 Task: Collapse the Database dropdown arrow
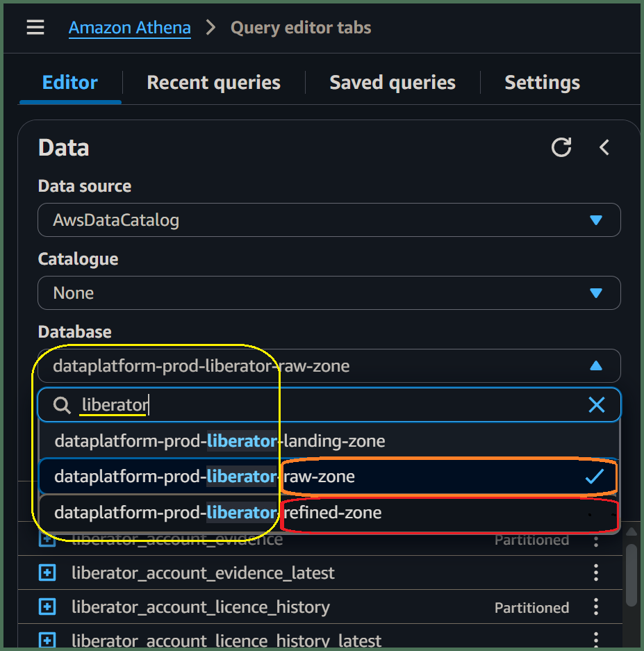tap(596, 365)
